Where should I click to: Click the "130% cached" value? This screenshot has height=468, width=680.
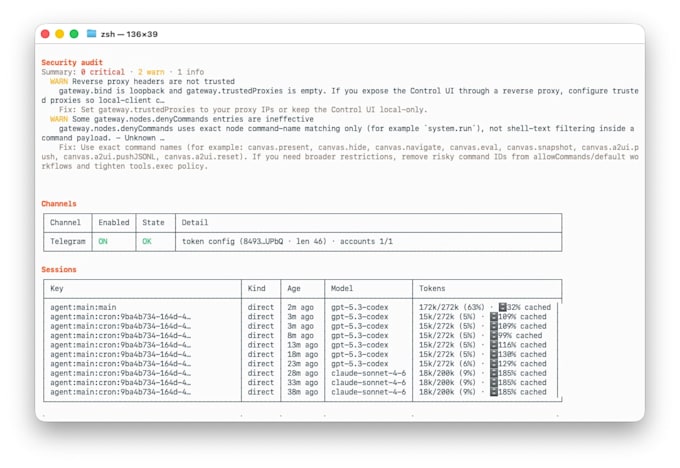(x=522, y=354)
